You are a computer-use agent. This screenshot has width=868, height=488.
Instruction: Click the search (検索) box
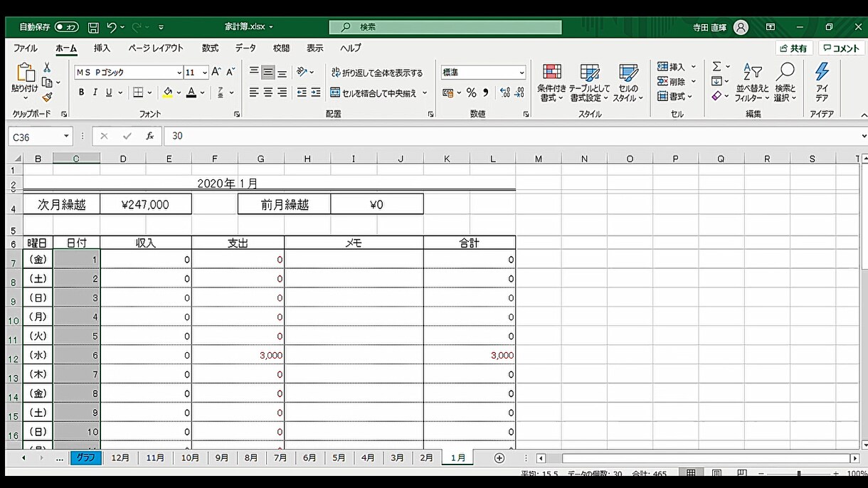pos(445,27)
